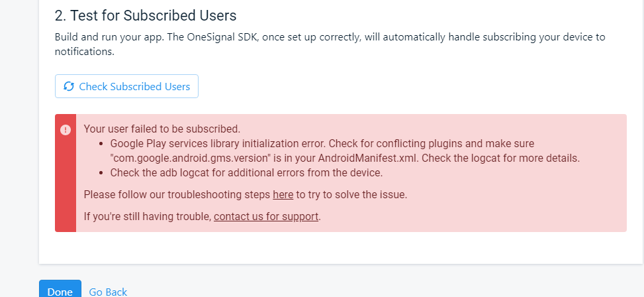Open the troubleshooting steps "here" link
Image resolution: width=644 pixels, height=297 pixels.
pyautogui.click(x=283, y=194)
